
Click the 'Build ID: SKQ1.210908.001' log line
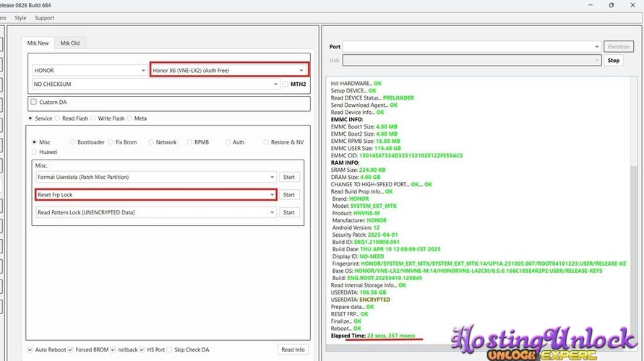(x=366, y=242)
